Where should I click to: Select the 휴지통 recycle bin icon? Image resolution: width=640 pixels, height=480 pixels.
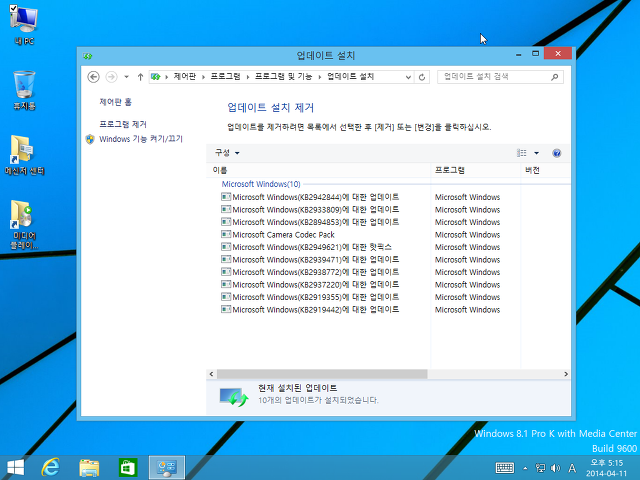(24, 91)
